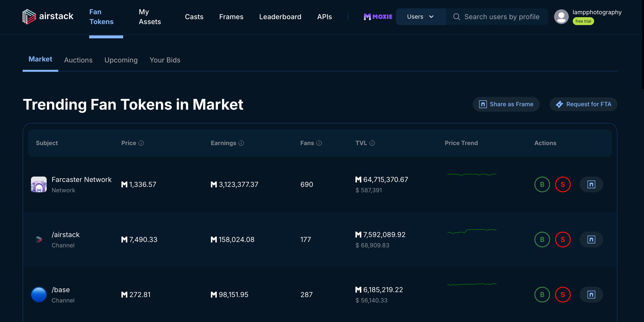Click the /base price trend chart

472,284
